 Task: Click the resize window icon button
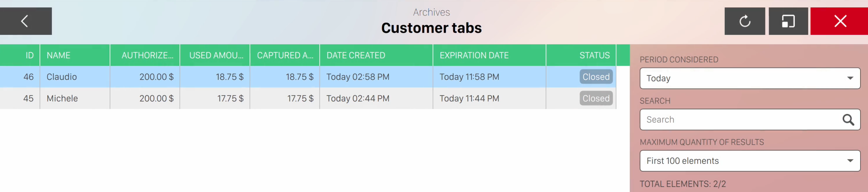click(788, 21)
